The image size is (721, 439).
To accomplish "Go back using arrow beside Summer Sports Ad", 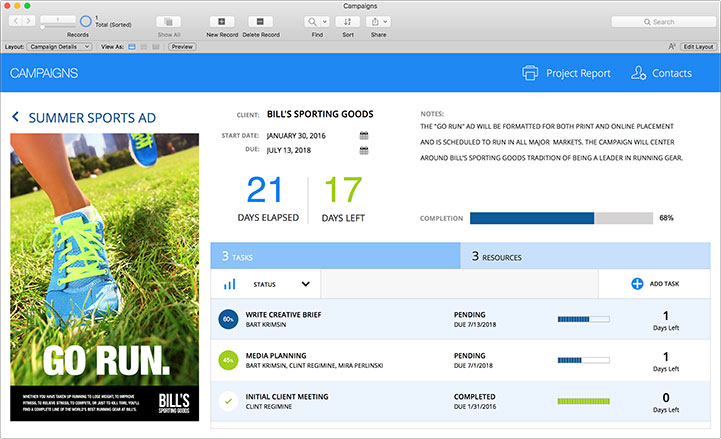I will pyautogui.click(x=16, y=117).
